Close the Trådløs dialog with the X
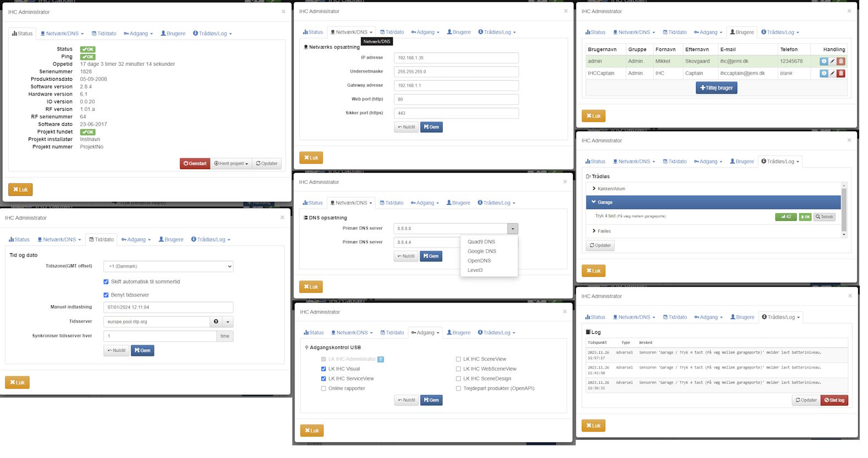 (849, 140)
